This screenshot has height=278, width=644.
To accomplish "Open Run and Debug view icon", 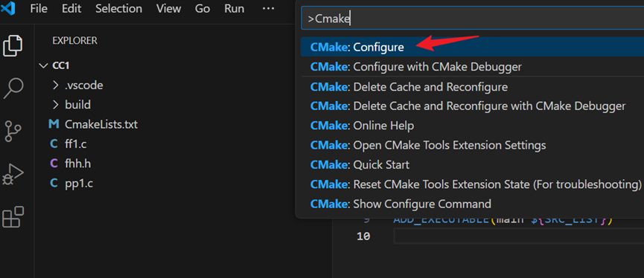I will click(x=13, y=174).
